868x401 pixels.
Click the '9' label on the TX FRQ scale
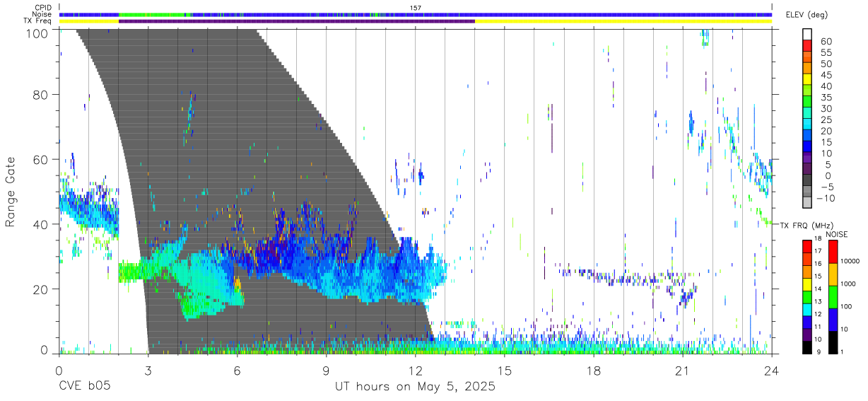[x=818, y=351]
